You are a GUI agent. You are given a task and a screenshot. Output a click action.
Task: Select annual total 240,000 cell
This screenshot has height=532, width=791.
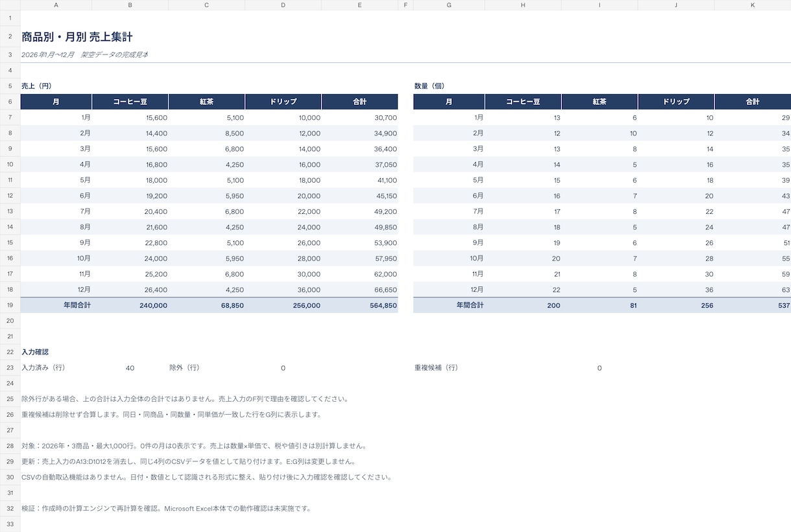(130, 305)
